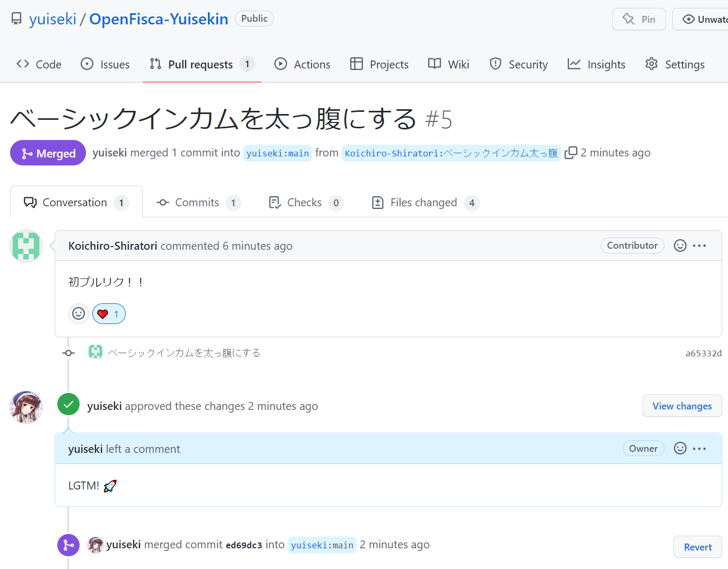Click the commit node icon in timeline
The image size is (728, 569).
tap(68, 353)
